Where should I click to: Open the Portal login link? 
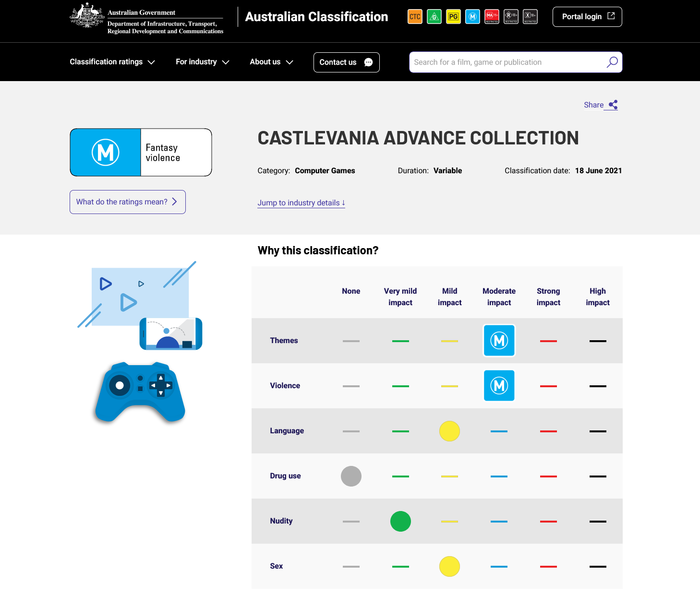coord(587,17)
